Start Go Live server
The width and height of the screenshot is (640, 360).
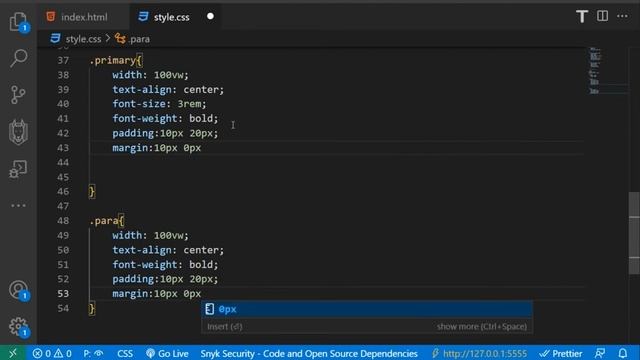click(x=167, y=353)
